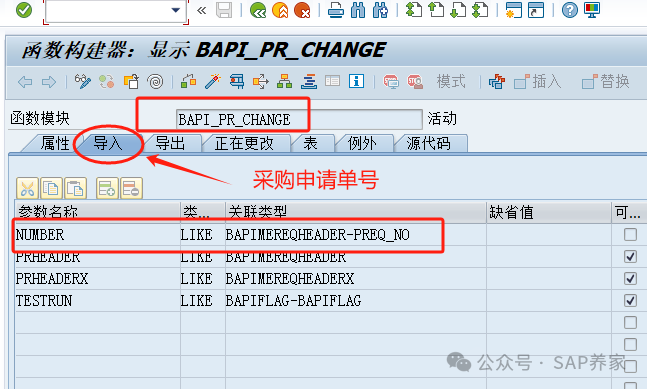Click the Pretty Printer icon
Viewport: 647px width, 389px height.
pos(497,82)
